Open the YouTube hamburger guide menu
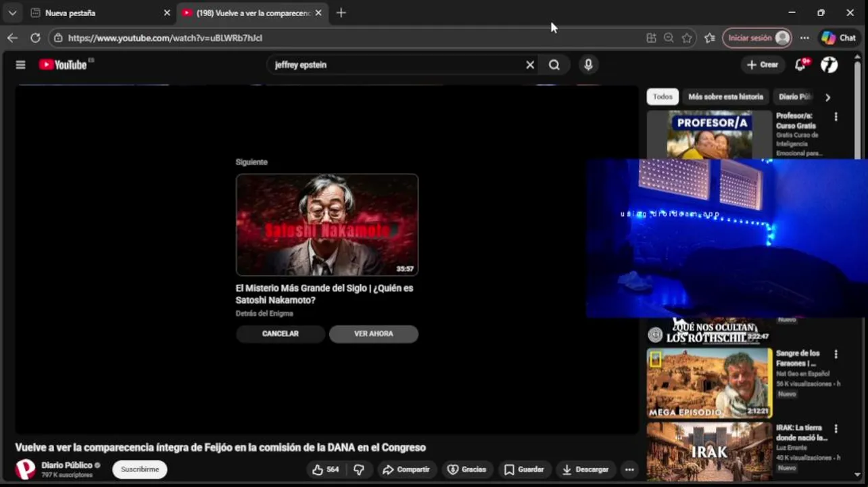868x487 pixels. [x=20, y=65]
